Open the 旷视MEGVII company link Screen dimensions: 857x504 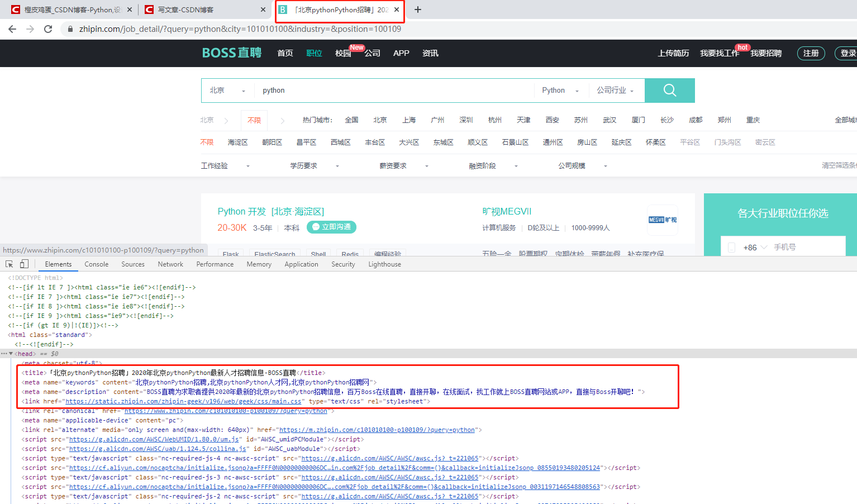click(507, 212)
